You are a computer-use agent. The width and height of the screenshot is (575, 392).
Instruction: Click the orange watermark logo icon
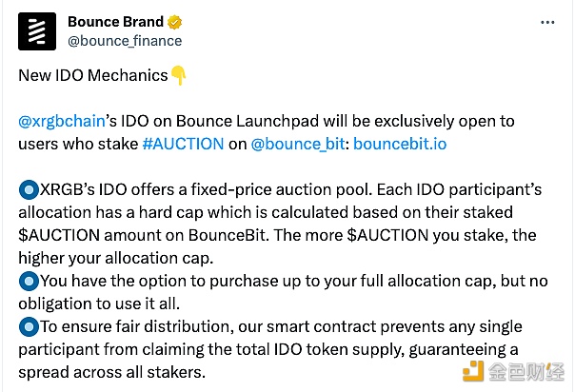(473, 371)
